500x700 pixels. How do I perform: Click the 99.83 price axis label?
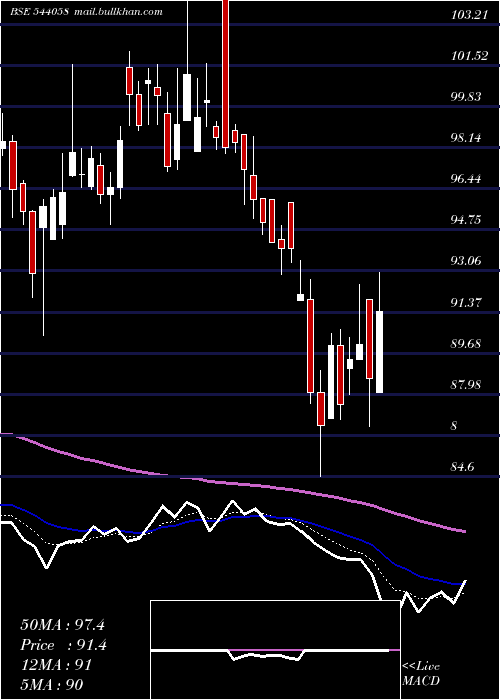pos(467,97)
